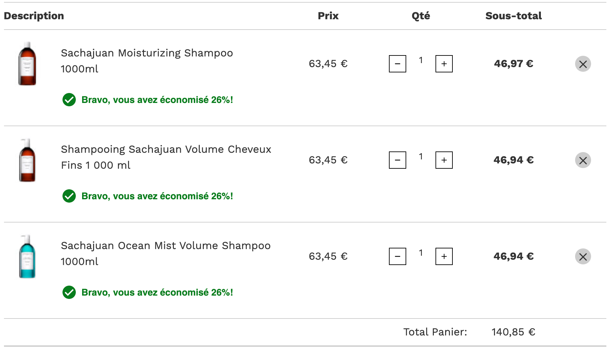Image resolution: width=613 pixels, height=364 pixels.
Task: Click quantity field of Moisturizing Shampoo
Action: (421, 60)
